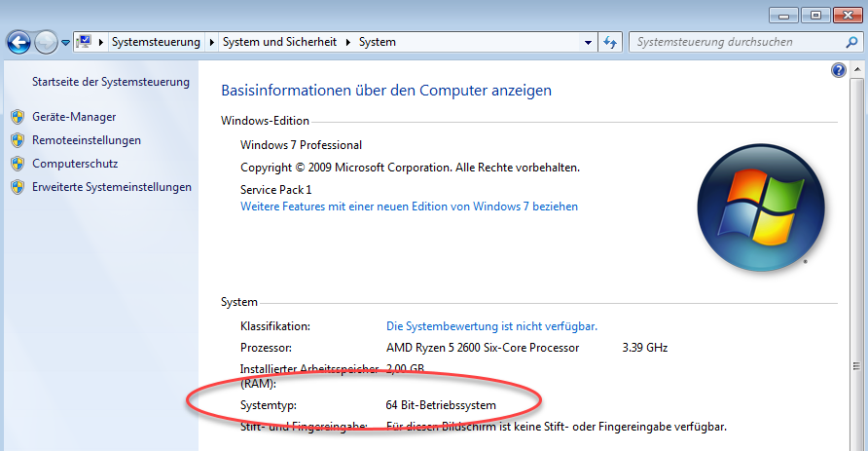Click the forward navigation arrow button
The image size is (868, 451).
pyautogui.click(x=46, y=42)
